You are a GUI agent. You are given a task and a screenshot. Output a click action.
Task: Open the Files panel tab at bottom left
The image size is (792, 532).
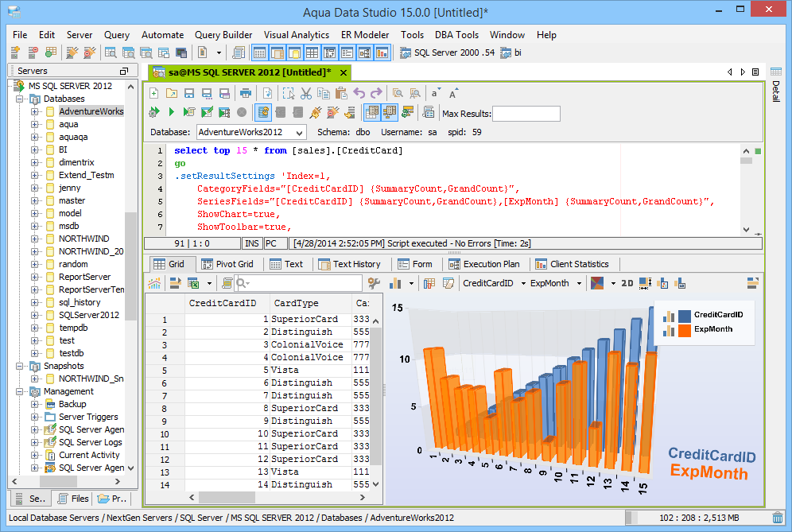[73, 499]
